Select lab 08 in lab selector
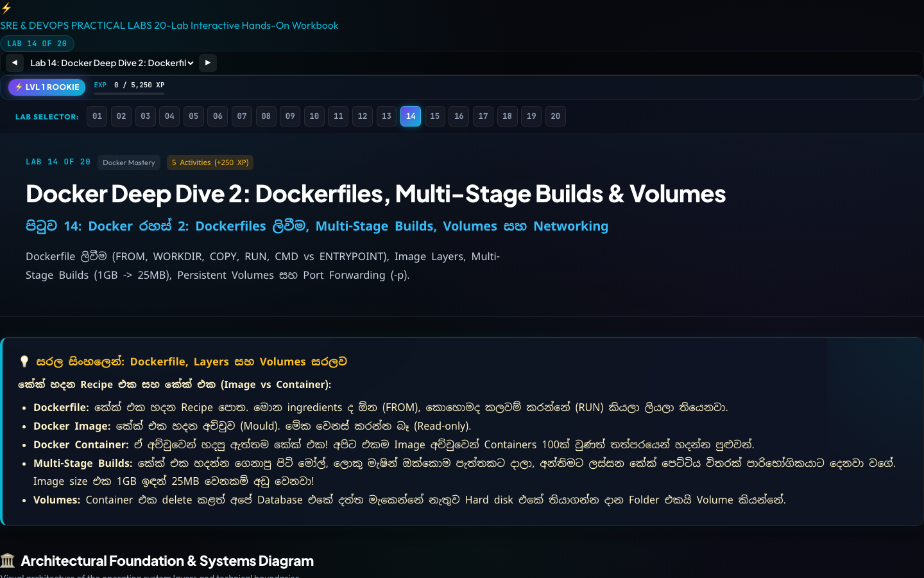Image resolution: width=924 pixels, height=578 pixels. (x=266, y=116)
